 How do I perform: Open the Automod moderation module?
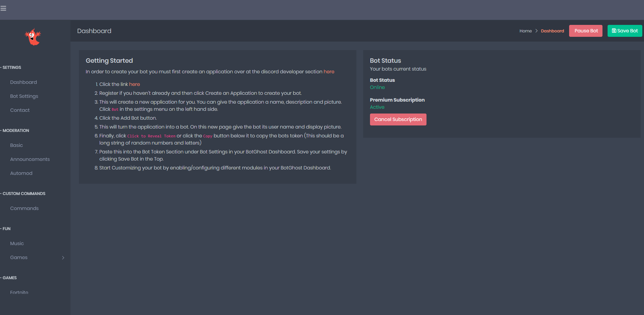pos(21,173)
